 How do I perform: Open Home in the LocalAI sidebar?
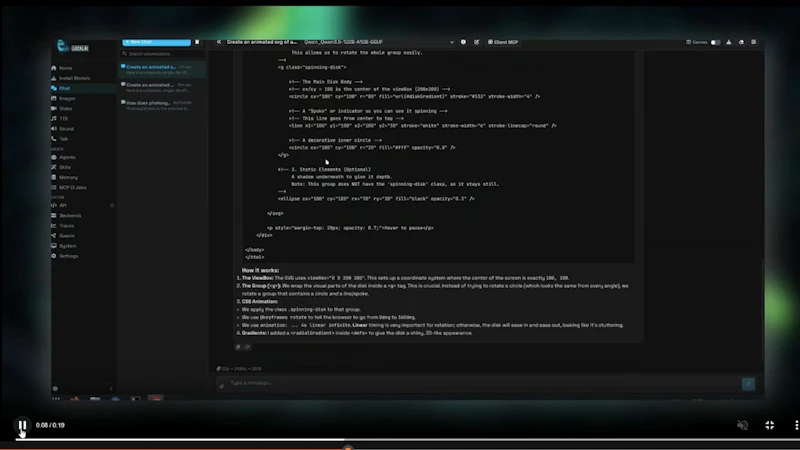[65, 68]
